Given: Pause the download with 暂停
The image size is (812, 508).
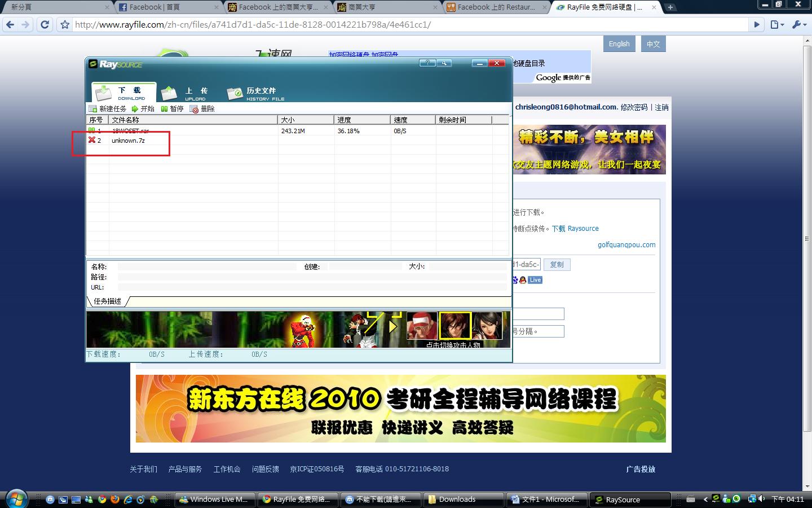Looking at the screenshot, I should tap(173, 109).
